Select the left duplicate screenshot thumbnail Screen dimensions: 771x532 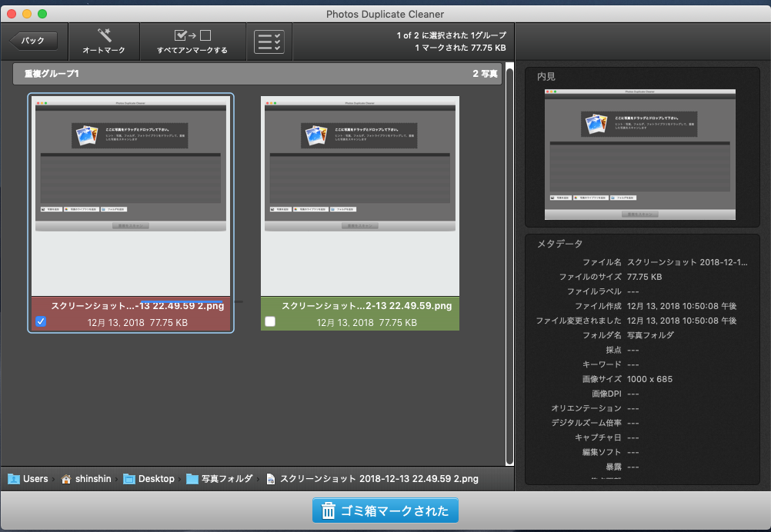(131, 196)
